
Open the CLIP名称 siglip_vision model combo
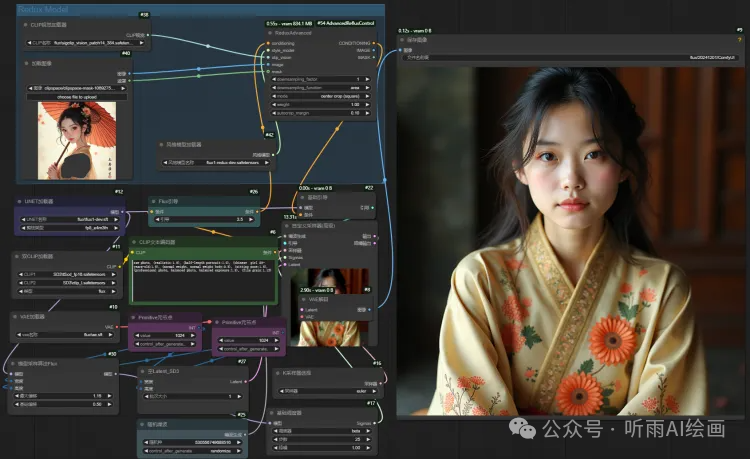point(86,43)
